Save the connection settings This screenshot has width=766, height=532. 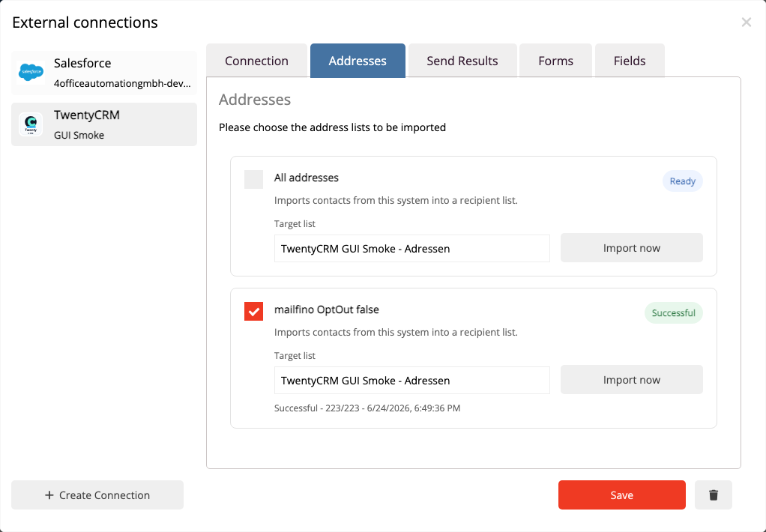click(x=622, y=495)
